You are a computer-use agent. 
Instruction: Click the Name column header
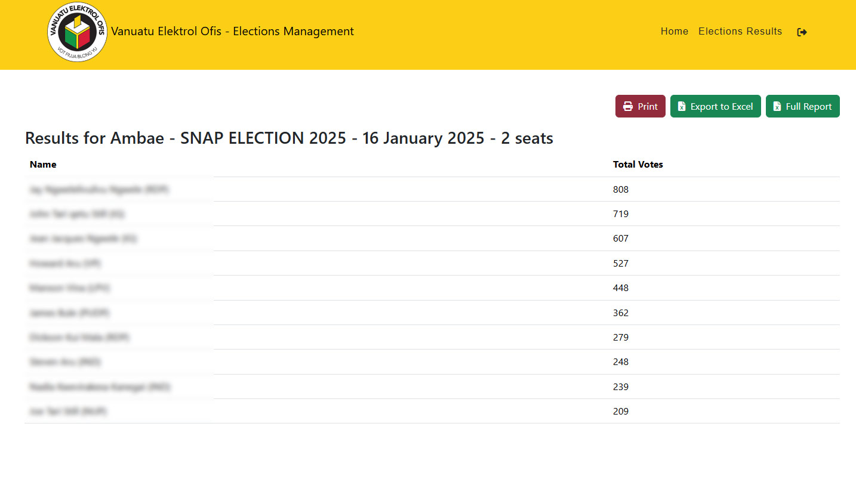point(43,165)
